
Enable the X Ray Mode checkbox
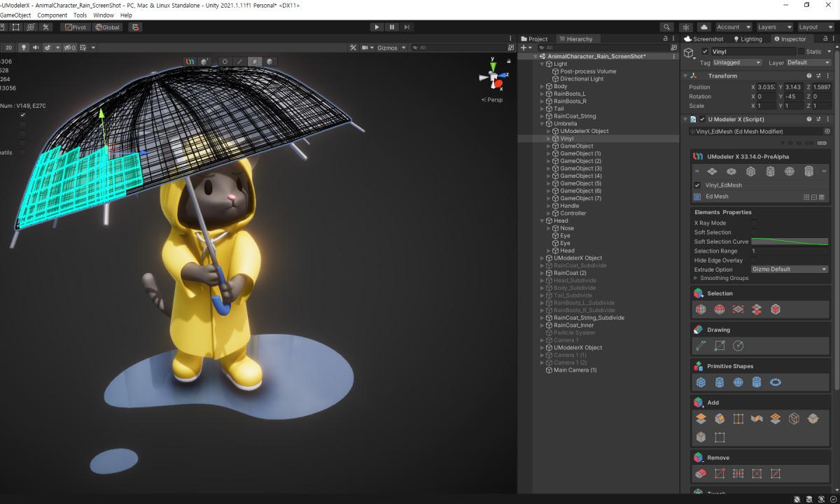pos(754,223)
